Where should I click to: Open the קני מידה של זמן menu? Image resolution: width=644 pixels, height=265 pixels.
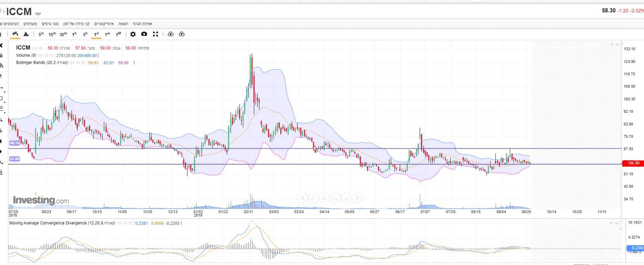click(x=77, y=24)
